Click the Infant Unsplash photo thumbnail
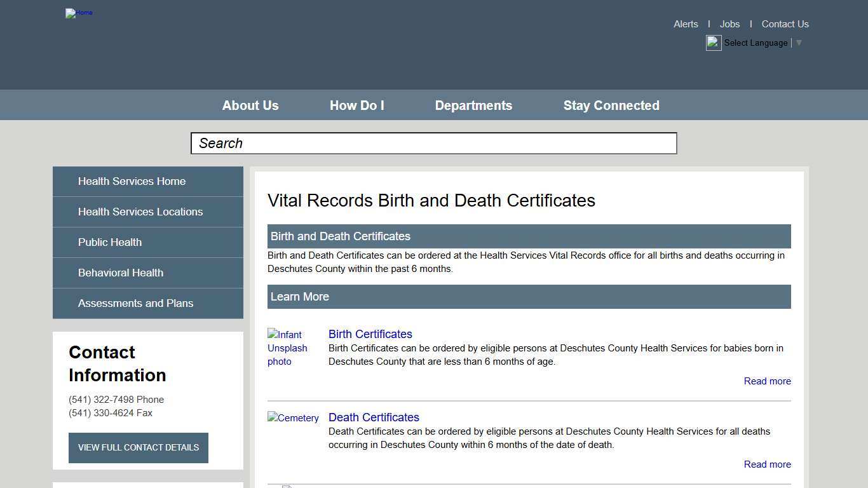Screen dimensions: 868x488 287,348
